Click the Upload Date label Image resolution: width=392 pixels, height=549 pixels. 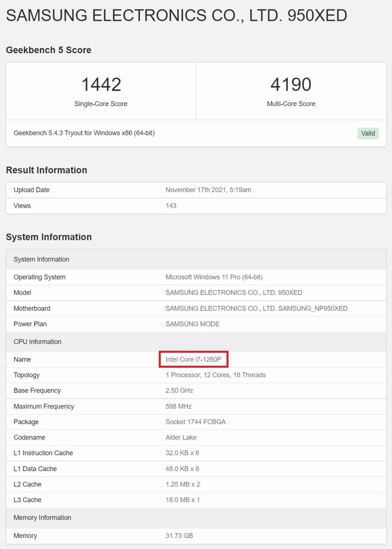[32, 190]
